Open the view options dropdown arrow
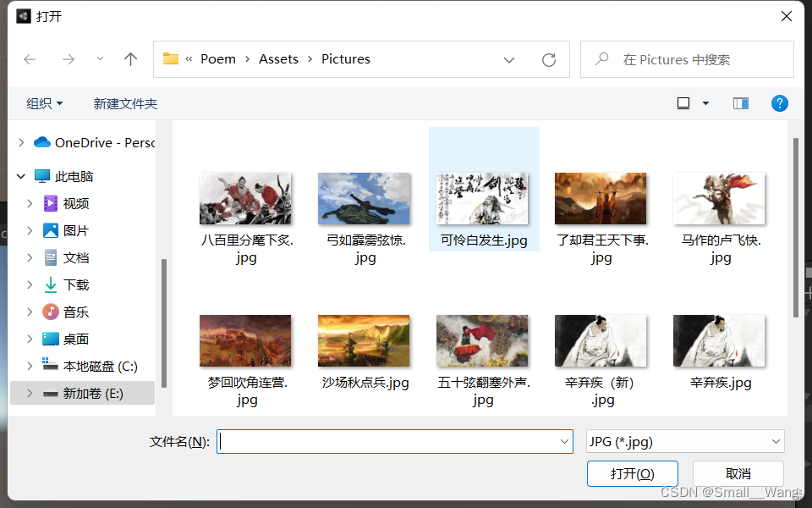812x508 pixels. tap(705, 103)
